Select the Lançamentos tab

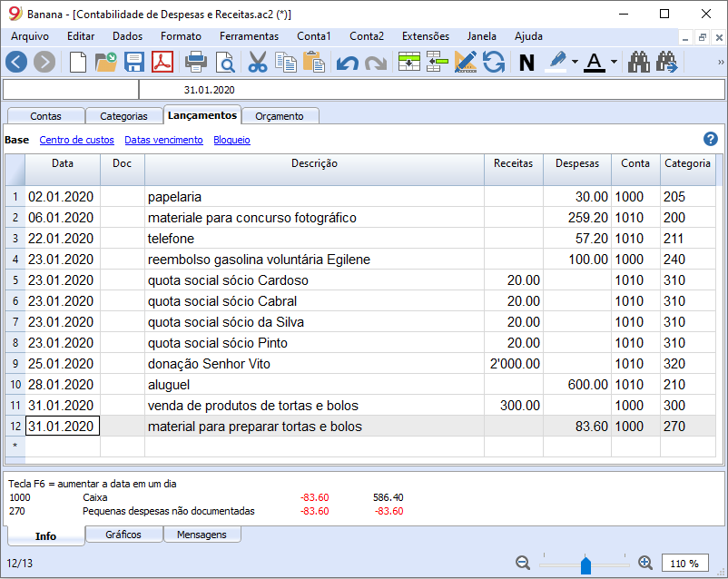202,115
